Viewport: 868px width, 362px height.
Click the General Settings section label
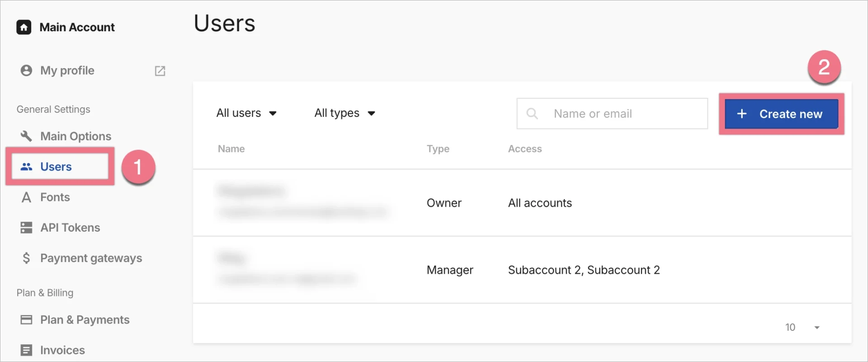click(x=53, y=110)
